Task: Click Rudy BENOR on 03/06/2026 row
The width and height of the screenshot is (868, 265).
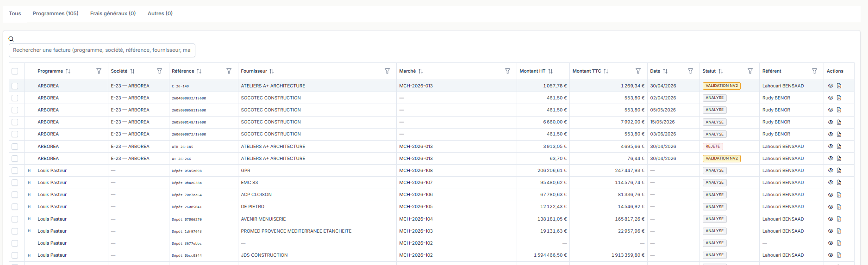Action: click(x=776, y=134)
